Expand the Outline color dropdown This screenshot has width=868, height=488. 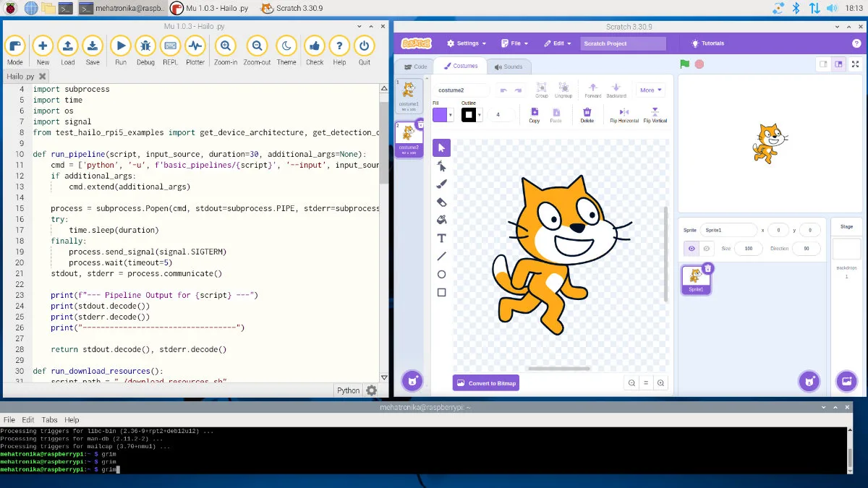pyautogui.click(x=480, y=115)
